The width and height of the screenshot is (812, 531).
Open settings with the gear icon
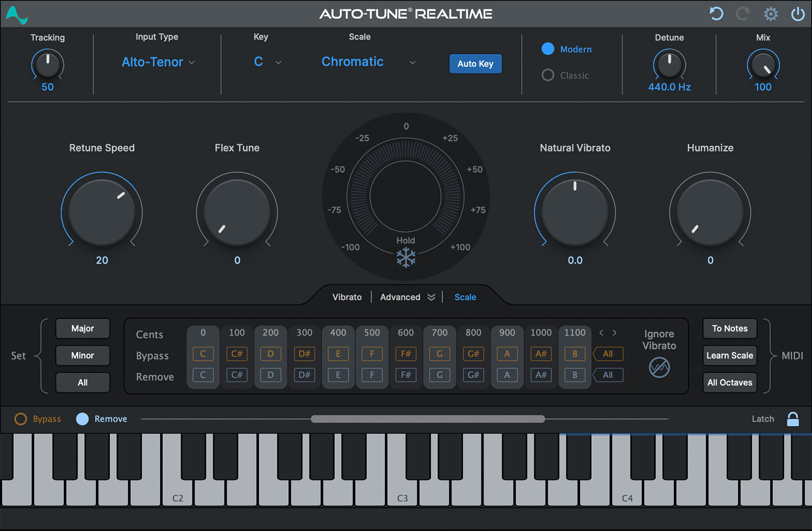tap(770, 14)
